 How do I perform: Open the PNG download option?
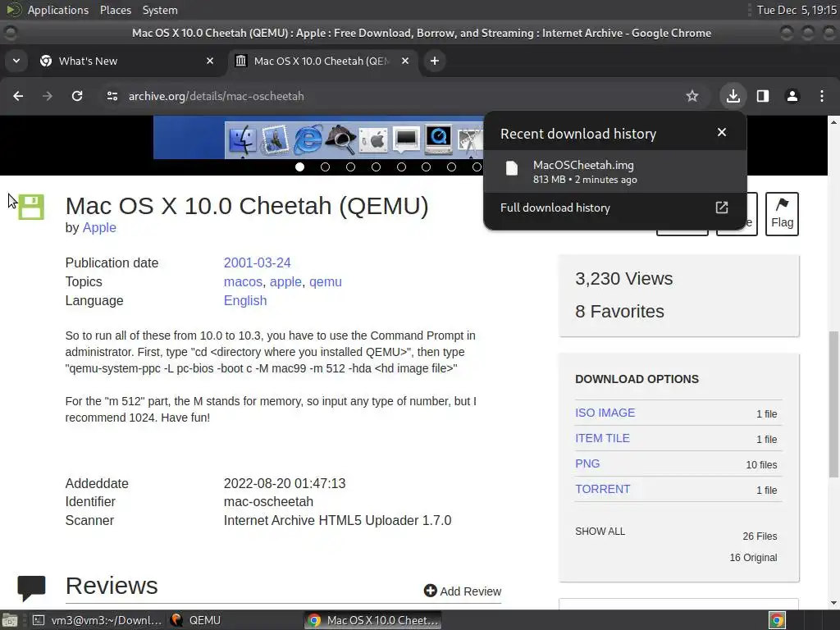tap(587, 464)
